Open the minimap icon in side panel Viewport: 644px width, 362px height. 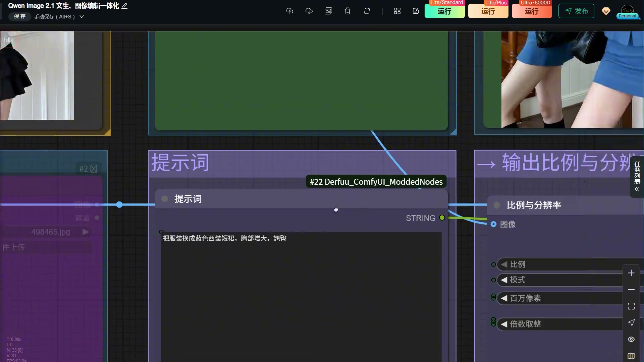point(631,356)
